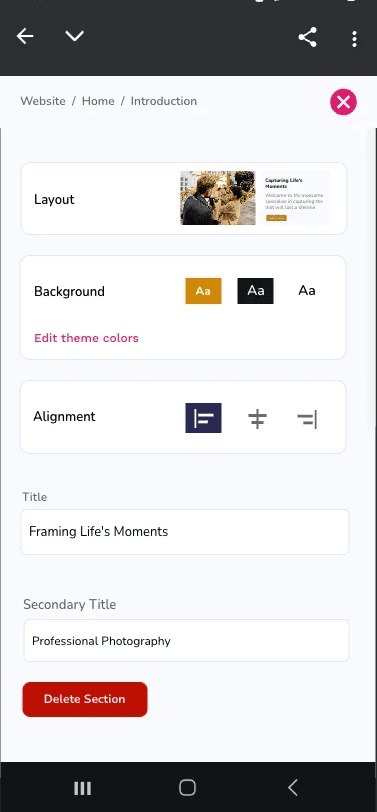This screenshot has width=377, height=812.
Task: Go to Home in breadcrumb
Action: coord(98,101)
